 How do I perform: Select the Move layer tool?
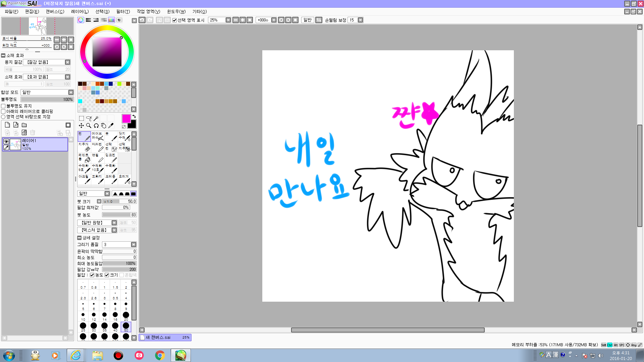[81, 126]
